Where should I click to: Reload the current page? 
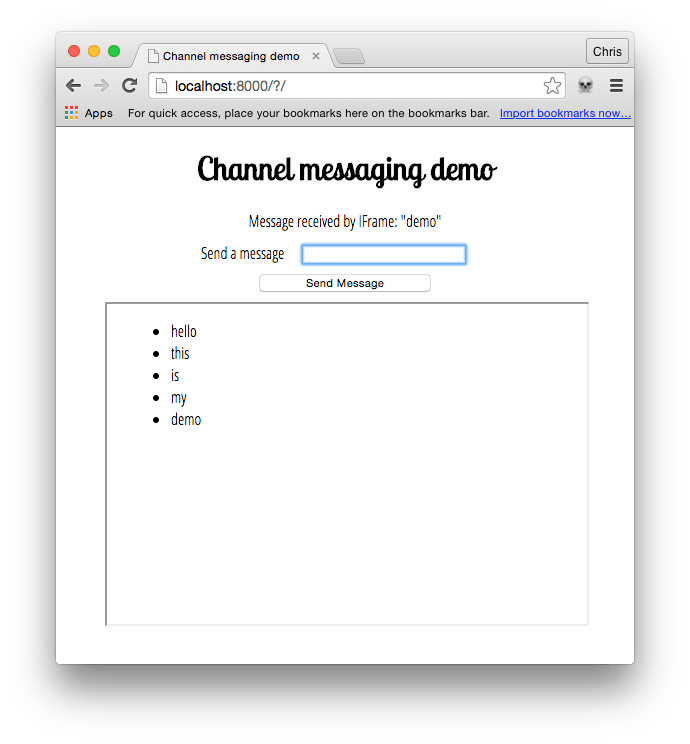[129, 86]
